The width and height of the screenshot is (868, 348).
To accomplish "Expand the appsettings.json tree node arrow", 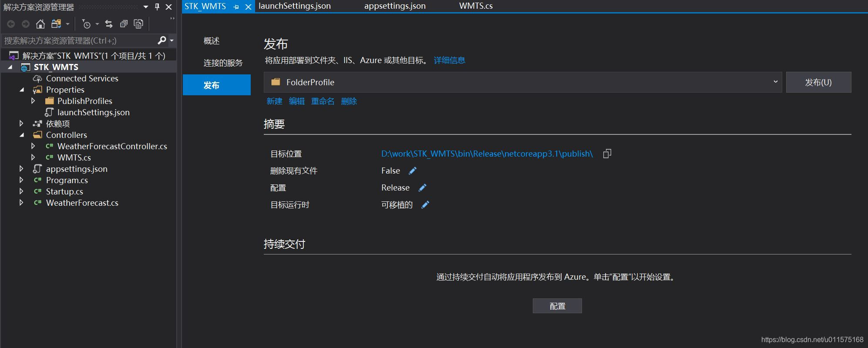I will pos(21,169).
